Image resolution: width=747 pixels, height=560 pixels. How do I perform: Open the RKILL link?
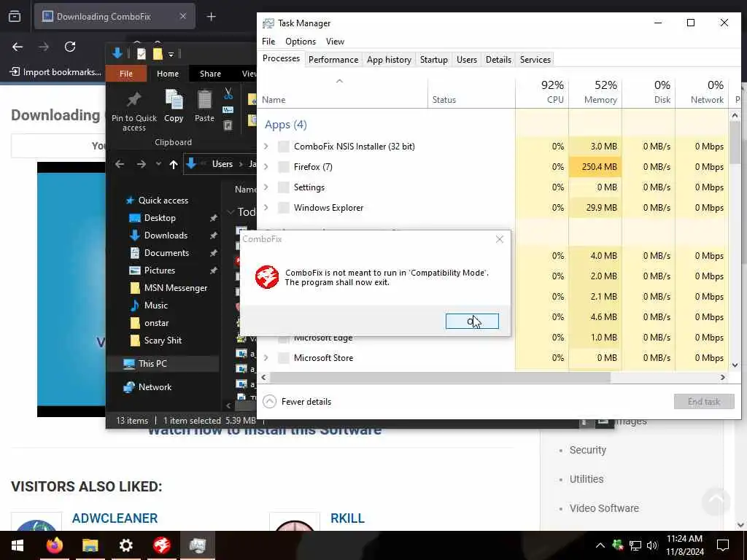(x=347, y=518)
